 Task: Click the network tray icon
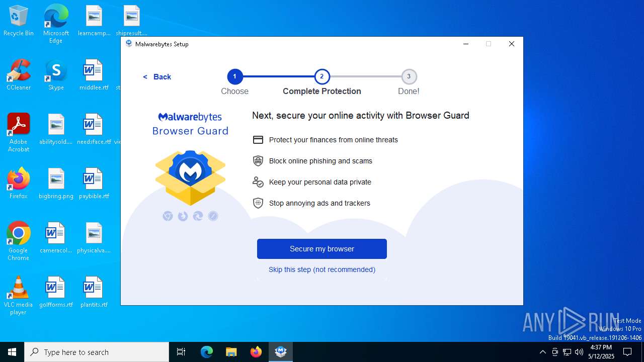567,352
